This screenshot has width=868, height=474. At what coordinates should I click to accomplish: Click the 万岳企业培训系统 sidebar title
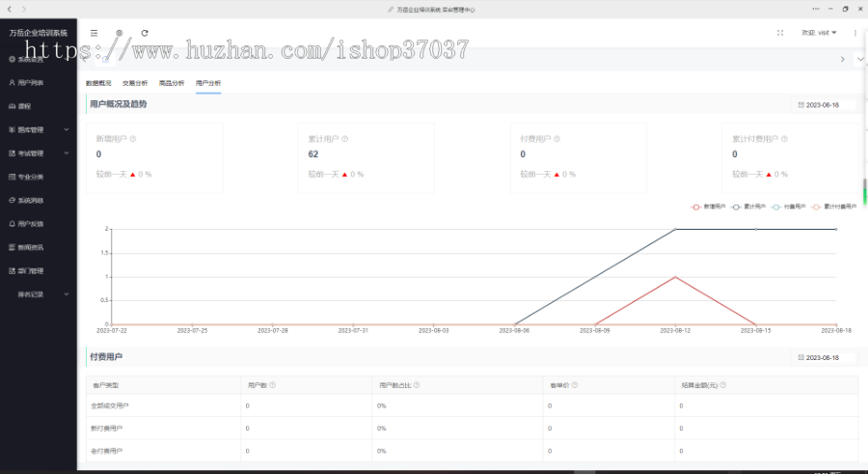point(39,33)
